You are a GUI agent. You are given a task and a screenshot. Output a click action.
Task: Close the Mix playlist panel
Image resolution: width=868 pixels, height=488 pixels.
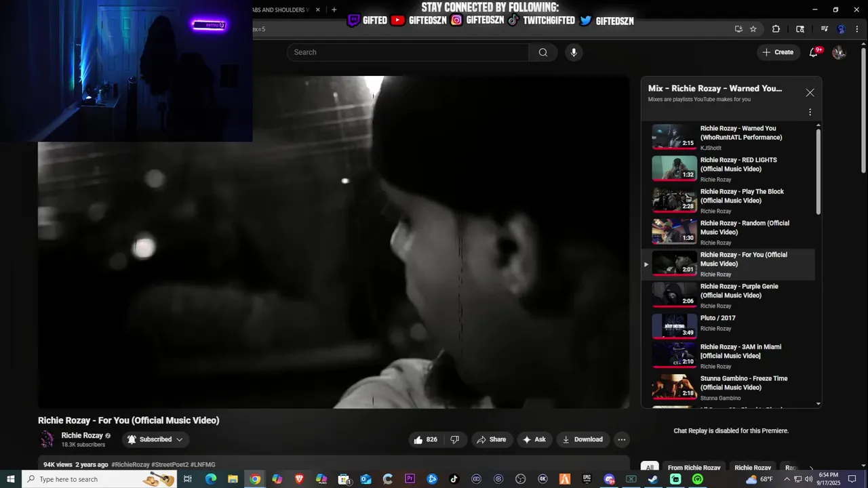pyautogui.click(x=810, y=93)
